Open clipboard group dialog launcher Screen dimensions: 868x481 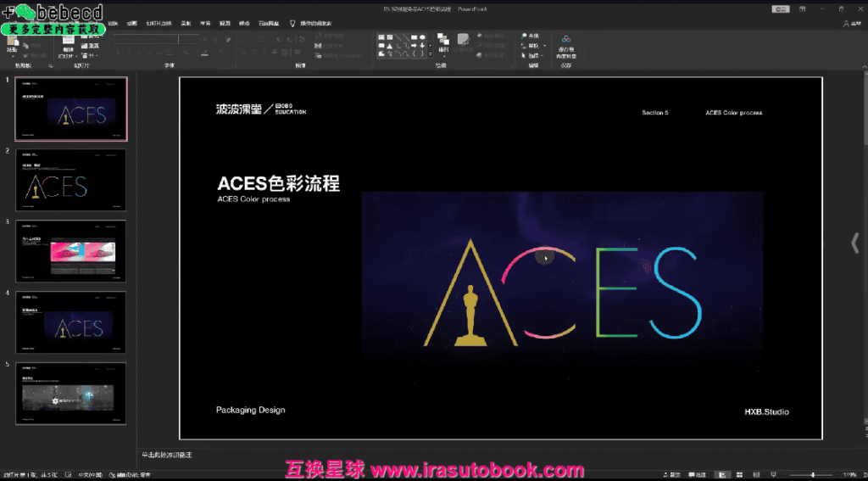coord(50,66)
